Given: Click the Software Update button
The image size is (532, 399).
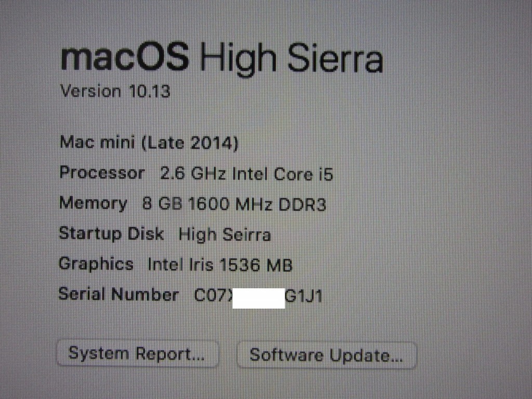Looking at the screenshot, I should [x=326, y=355].
